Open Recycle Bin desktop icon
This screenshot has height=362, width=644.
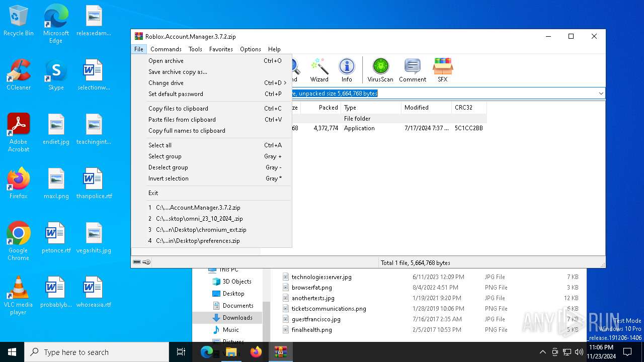click(19, 21)
